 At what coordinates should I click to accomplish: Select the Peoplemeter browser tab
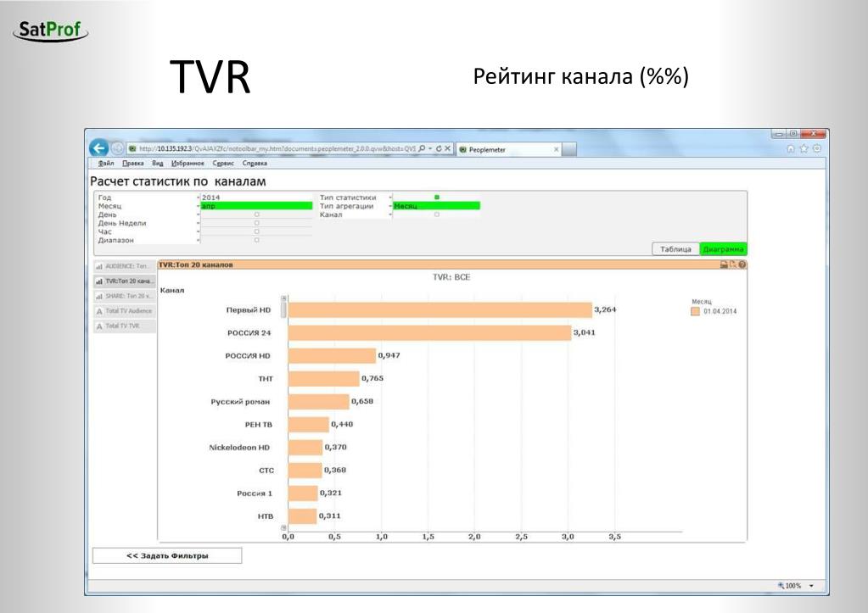509,149
